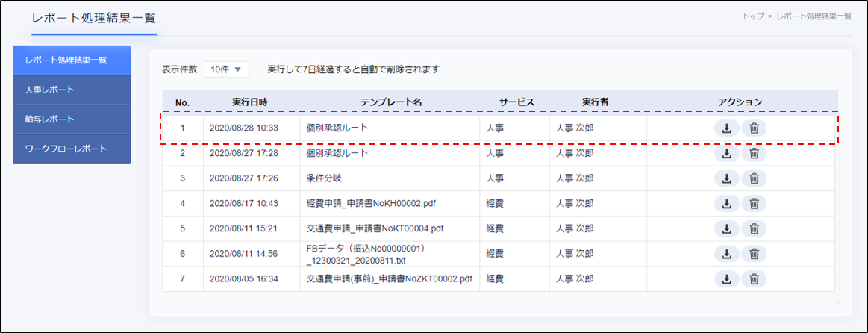
Task: Download 交通費申請(事前)_申請書NoZKT00002.pdf
Action: [x=726, y=279]
